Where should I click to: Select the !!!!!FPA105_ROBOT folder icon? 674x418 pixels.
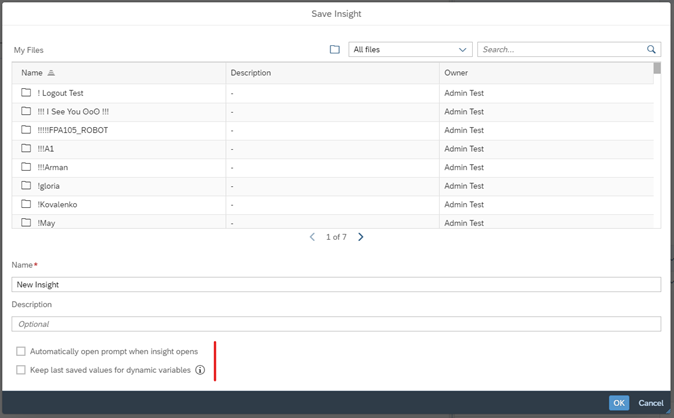(26, 129)
